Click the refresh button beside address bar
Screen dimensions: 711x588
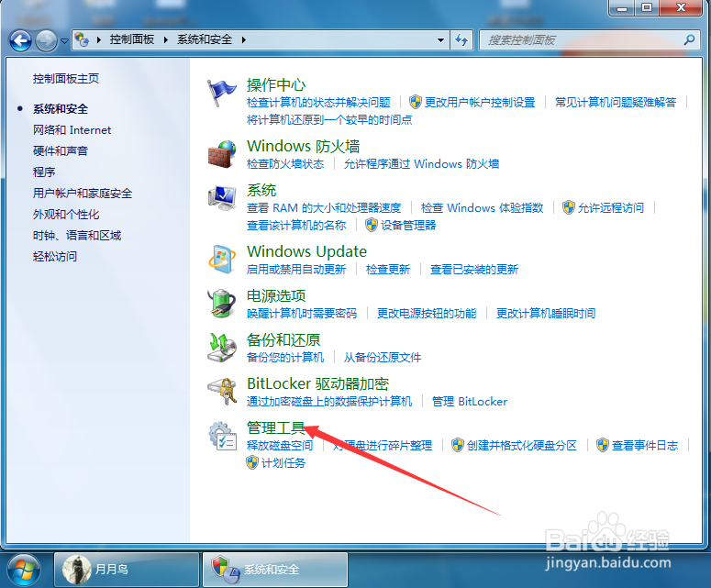pos(461,39)
